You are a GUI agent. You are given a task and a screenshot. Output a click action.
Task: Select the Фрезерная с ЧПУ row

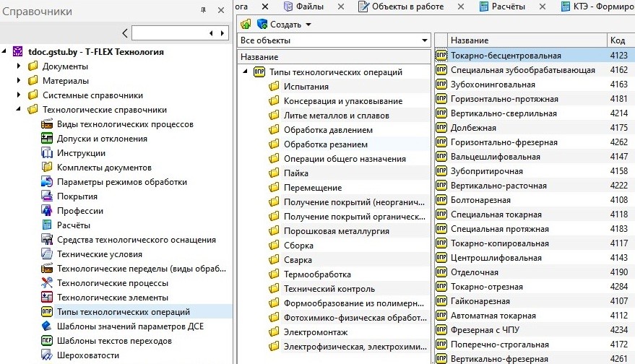pos(535,330)
